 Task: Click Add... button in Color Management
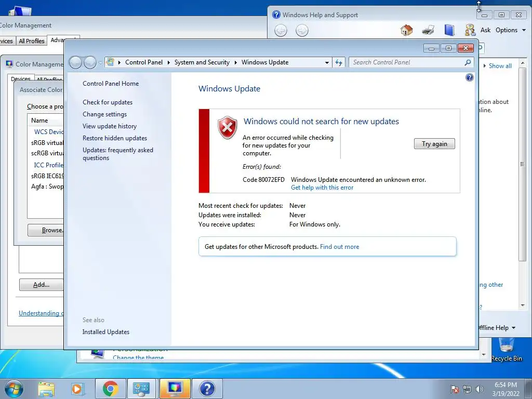[x=41, y=285]
